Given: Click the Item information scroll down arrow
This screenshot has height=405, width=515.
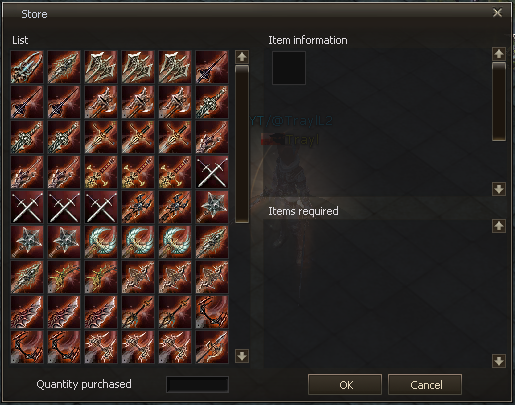Looking at the screenshot, I should pos(499,189).
